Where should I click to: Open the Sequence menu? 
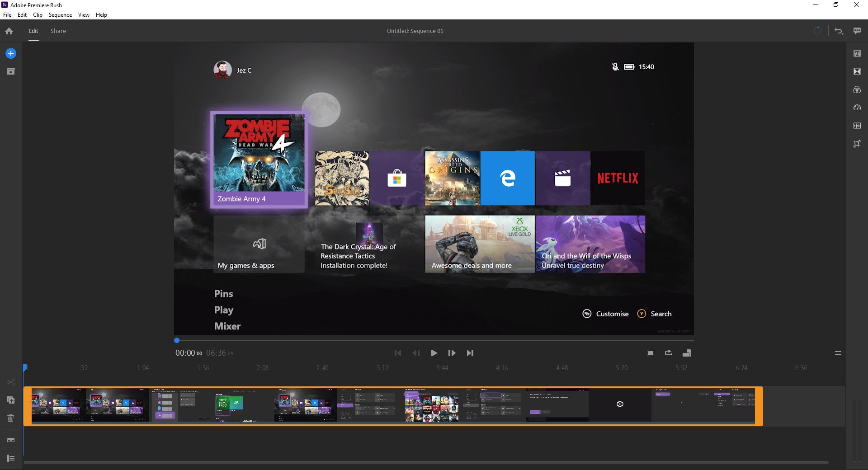click(x=60, y=15)
